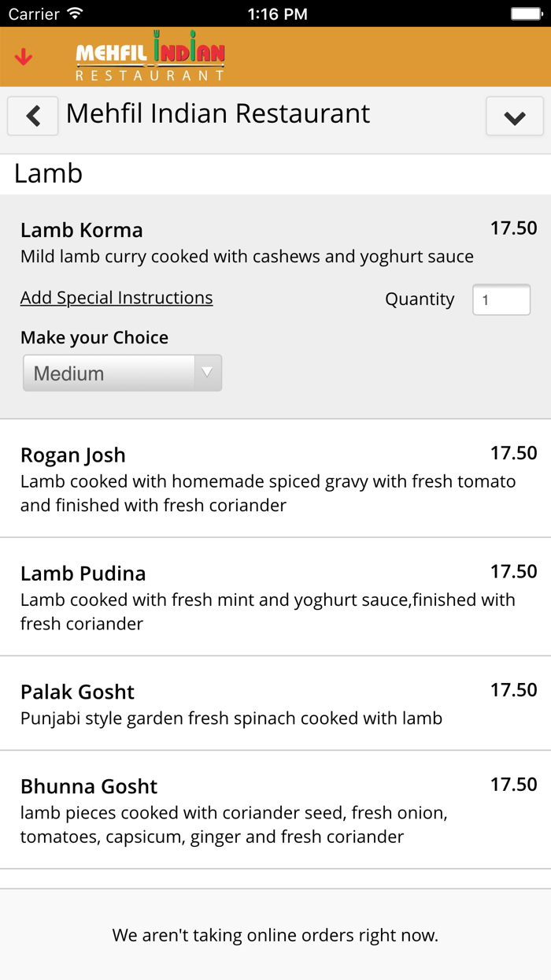Viewport: 551px width, 980px height.
Task: Select the Bhunna Gosht menu item
Action: (88, 785)
